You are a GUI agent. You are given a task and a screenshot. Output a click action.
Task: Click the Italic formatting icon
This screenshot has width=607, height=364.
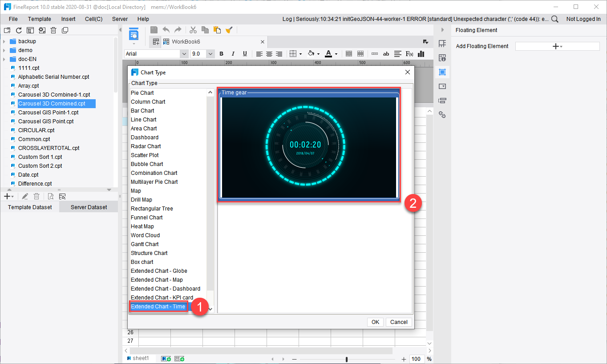click(233, 54)
